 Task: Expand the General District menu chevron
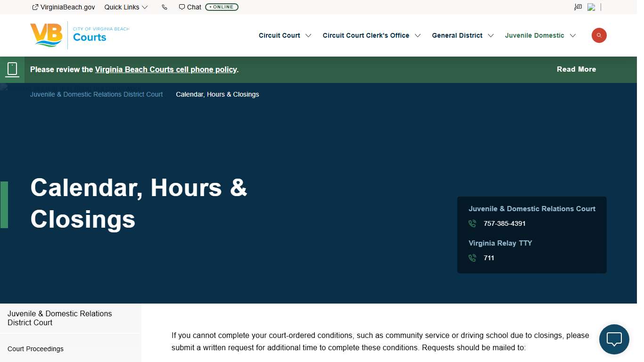click(x=491, y=36)
